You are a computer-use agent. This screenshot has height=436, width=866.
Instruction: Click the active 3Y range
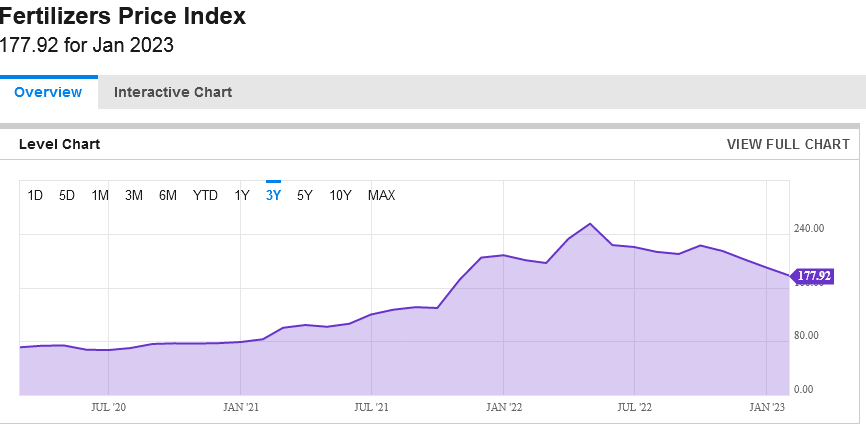(x=273, y=195)
